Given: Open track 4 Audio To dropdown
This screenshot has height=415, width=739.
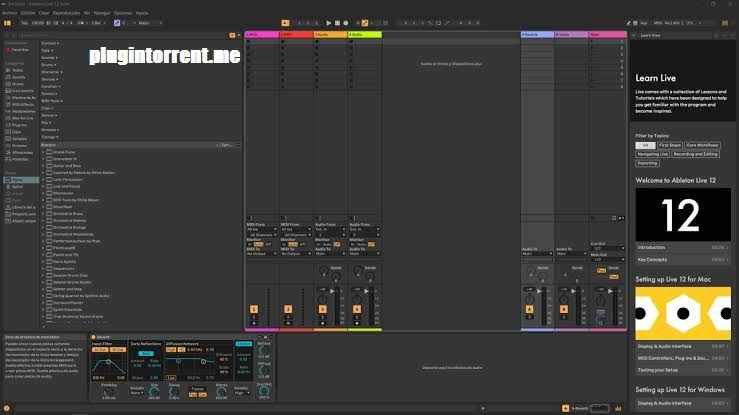Looking at the screenshot, I should 365,253.
